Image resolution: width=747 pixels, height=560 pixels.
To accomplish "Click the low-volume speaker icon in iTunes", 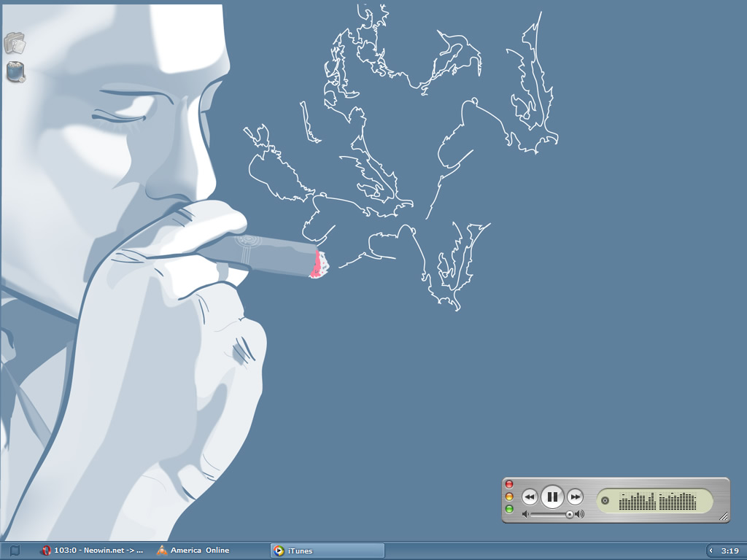I will [525, 514].
